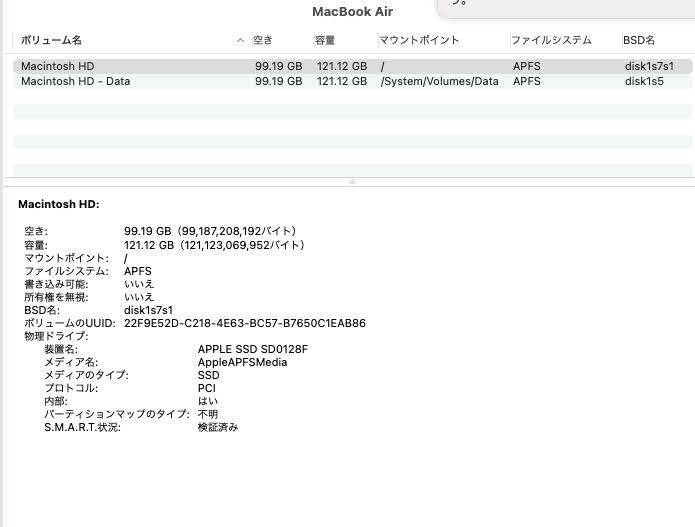Click the 容量 column header
Image resolution: width=695 pixels, height=527 pixels.
pyautogui.click(x=326, y=41)
